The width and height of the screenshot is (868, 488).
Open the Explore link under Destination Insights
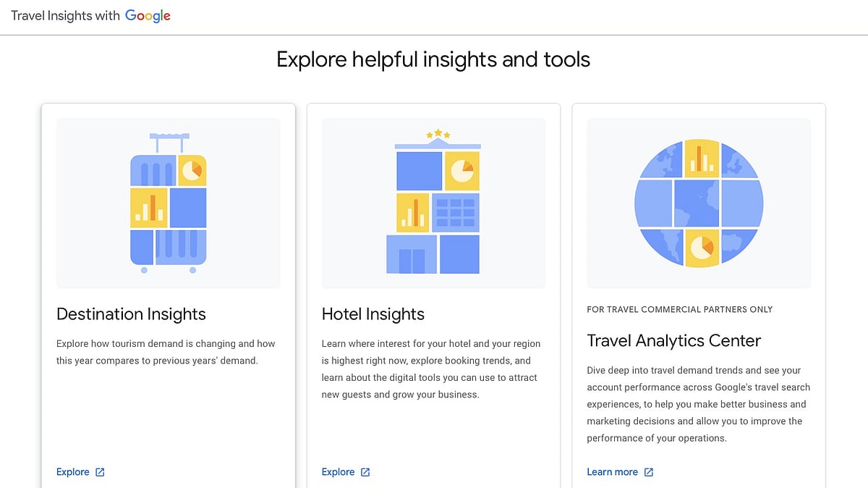[73, 472]
